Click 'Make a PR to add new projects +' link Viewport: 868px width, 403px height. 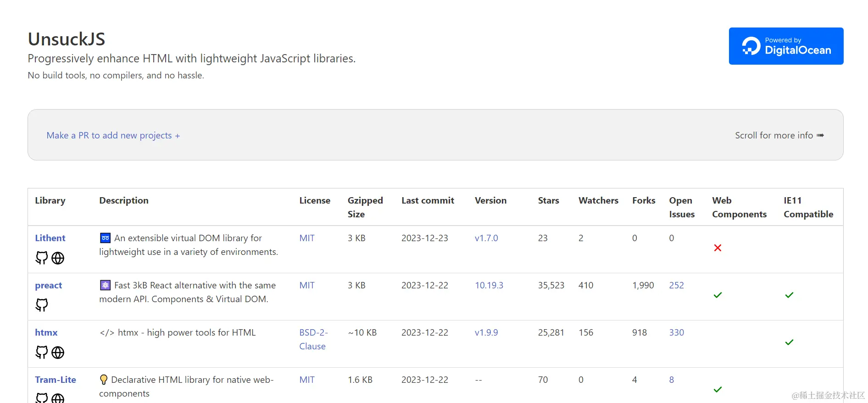pos(113,136)
